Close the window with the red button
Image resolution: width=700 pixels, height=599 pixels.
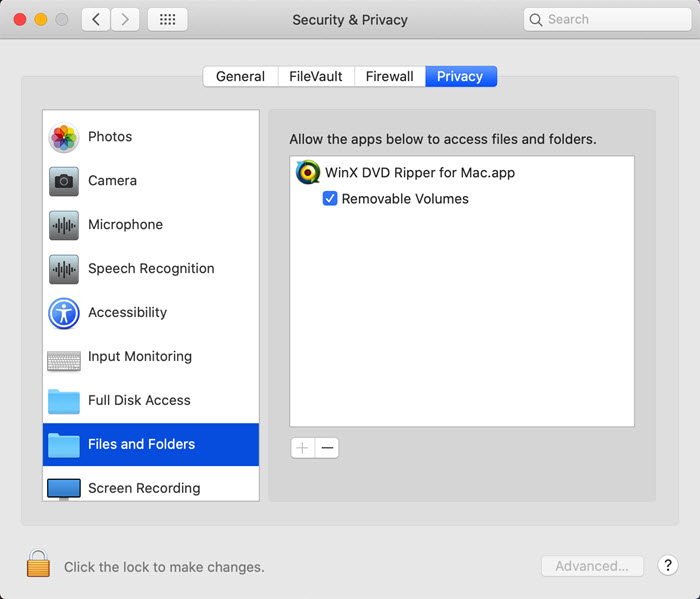coord(20,19)
